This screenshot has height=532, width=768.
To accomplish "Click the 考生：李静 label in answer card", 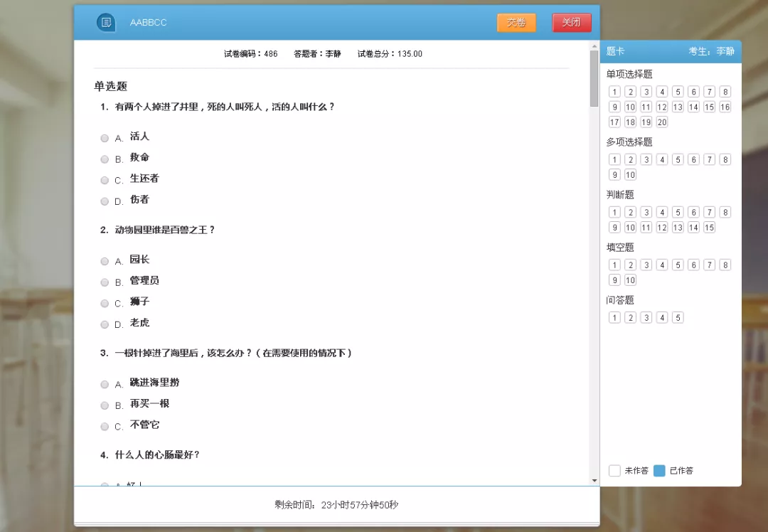I will [x=712, y=51].
